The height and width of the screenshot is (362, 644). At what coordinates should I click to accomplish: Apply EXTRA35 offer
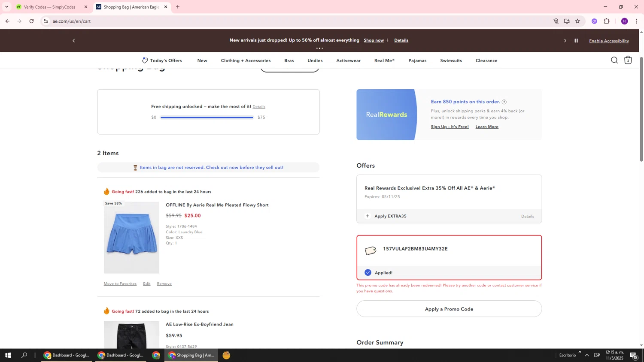(x=390, y=216)
